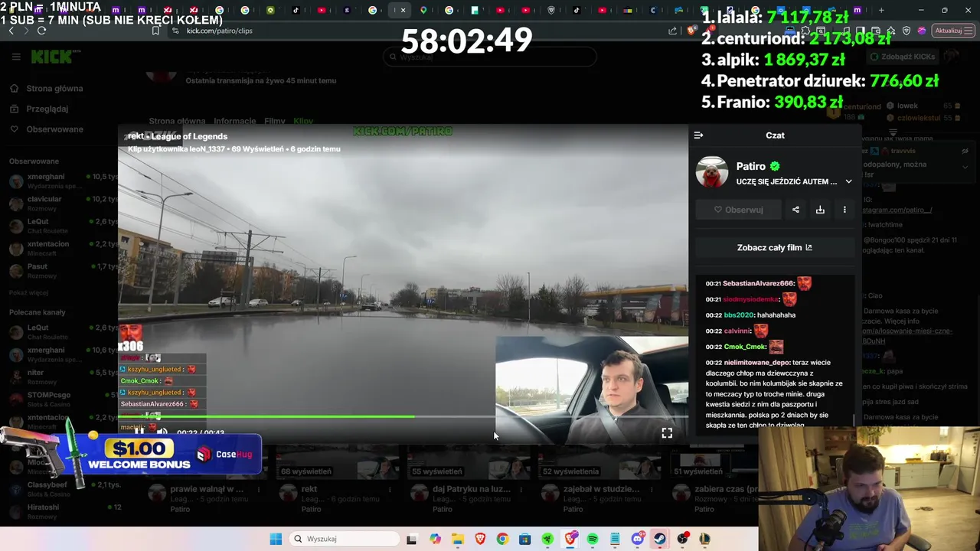
Task: Open Google Chrome from the taskbar
Action: pos(502,539)
